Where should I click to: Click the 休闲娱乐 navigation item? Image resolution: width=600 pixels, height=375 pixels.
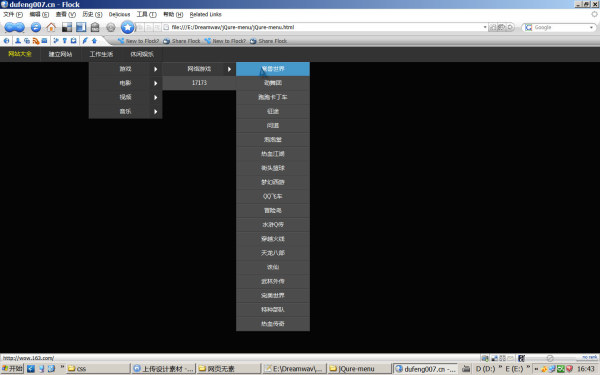[142, 54]
